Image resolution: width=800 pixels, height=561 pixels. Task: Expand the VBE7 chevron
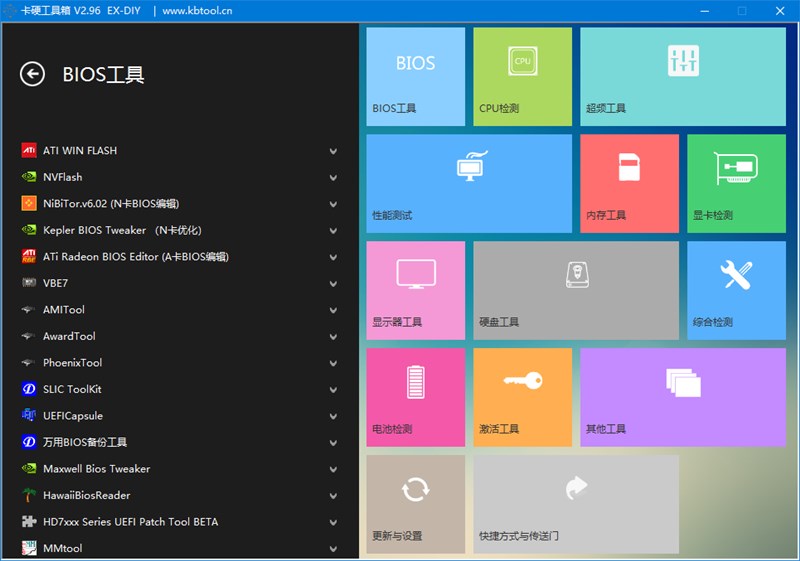(x=333, y=284)
